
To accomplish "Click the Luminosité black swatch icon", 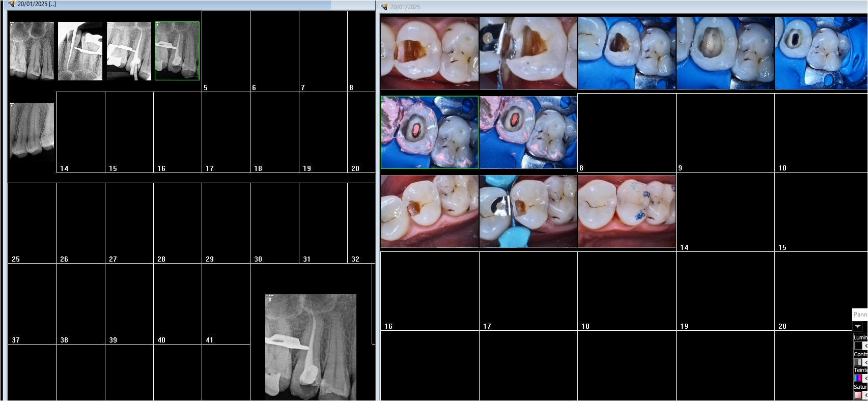I will (x=858, y=346).
